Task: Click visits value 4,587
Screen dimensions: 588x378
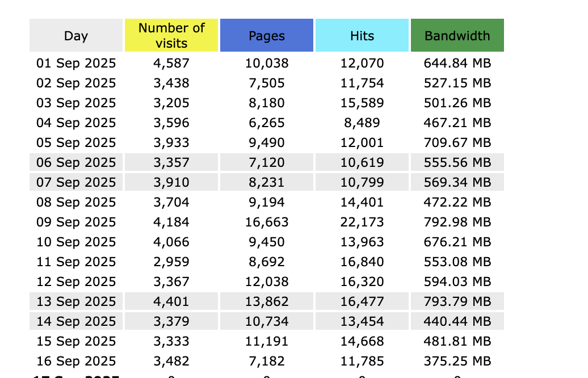Action: tap(171, 63)
